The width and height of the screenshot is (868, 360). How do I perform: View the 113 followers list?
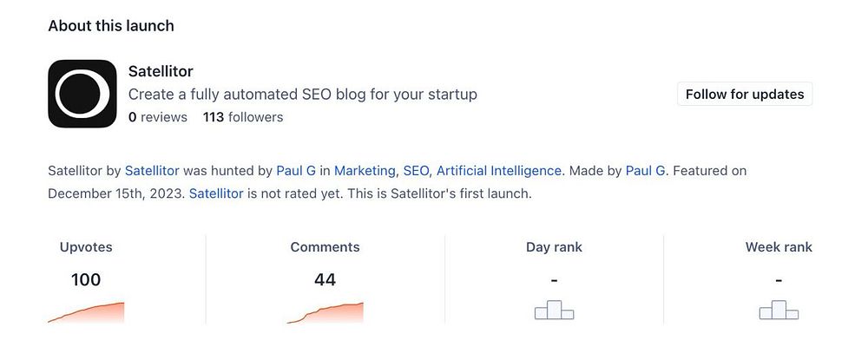coord(243,117)
